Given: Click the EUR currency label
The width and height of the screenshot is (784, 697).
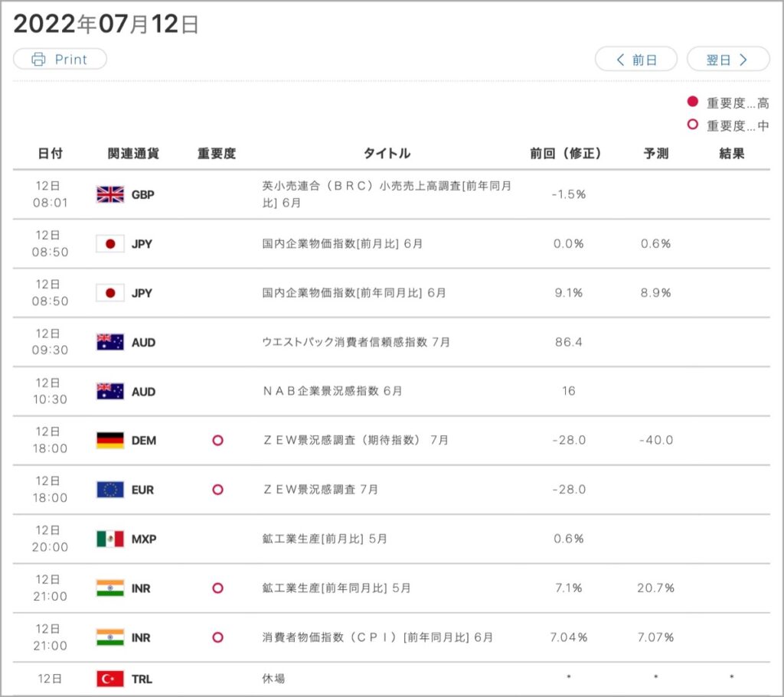Looking at the screenshot, I should pyautogui.click(x=143, y=490).
